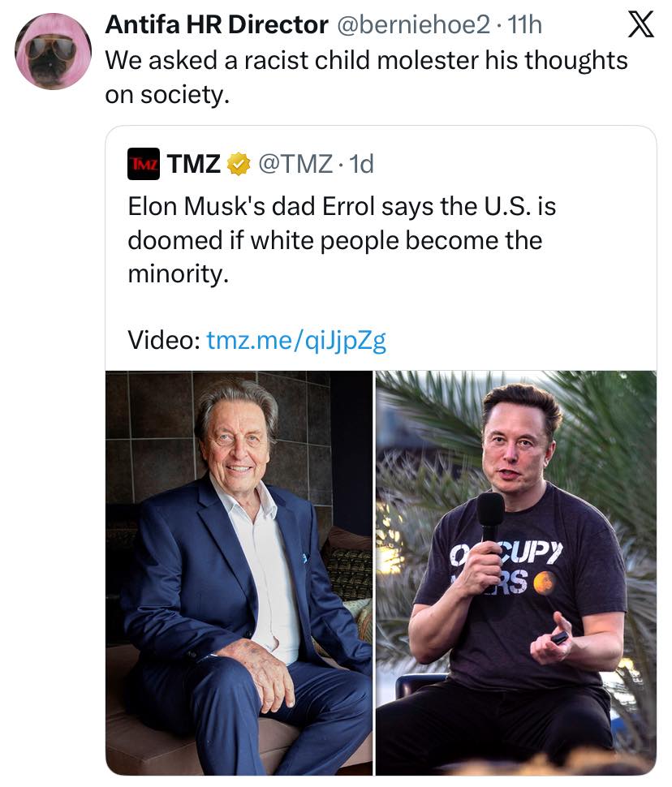Open the tmz.me/qiJjpZg video link

click(296, 340)
